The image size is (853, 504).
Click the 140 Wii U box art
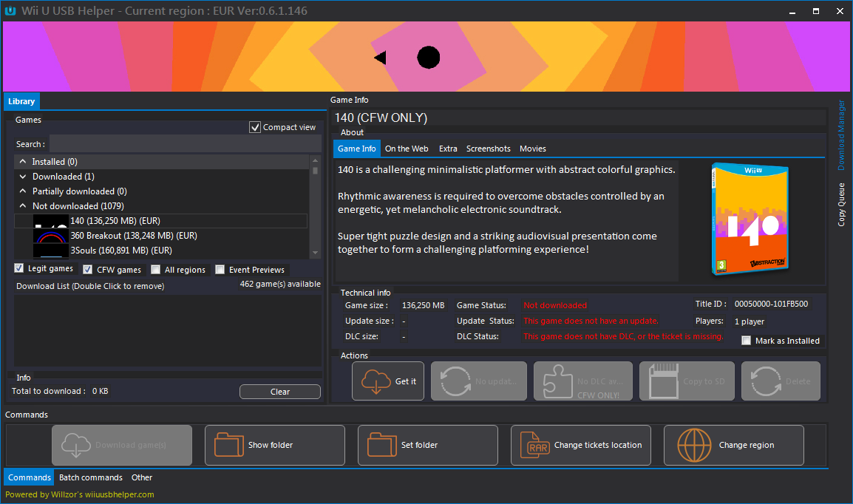coord(750,219)
